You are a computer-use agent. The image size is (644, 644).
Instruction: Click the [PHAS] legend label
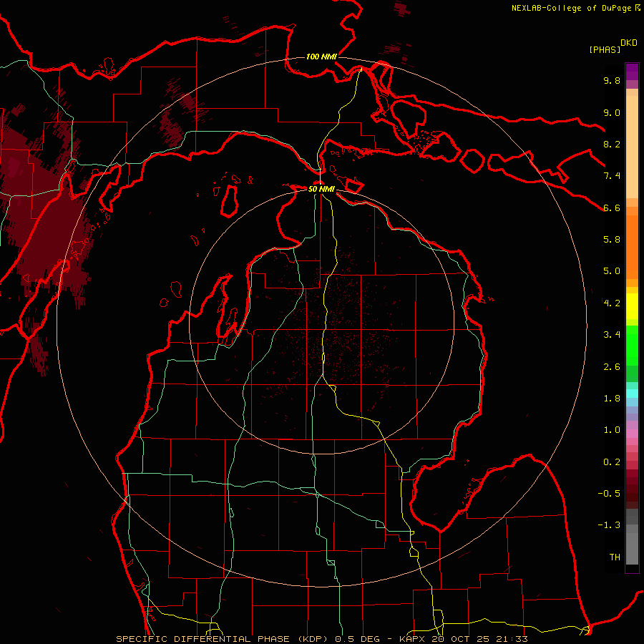[x=605, y=49]
